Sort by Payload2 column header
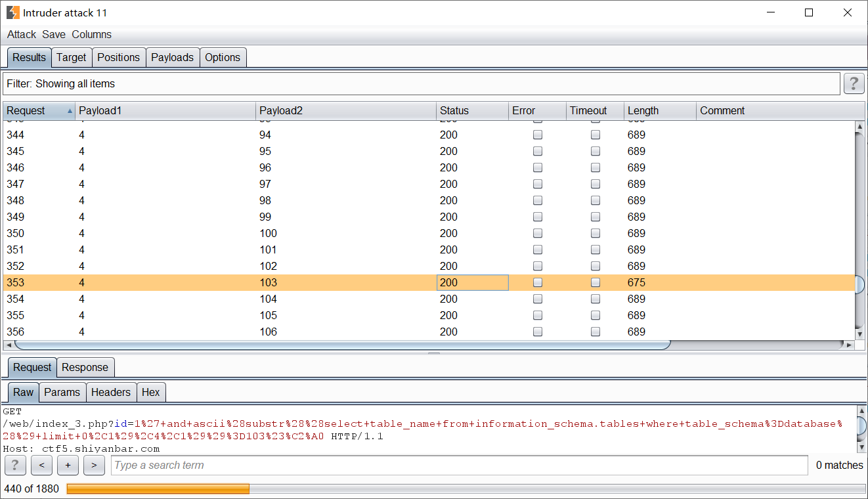 tap(346, 111)
